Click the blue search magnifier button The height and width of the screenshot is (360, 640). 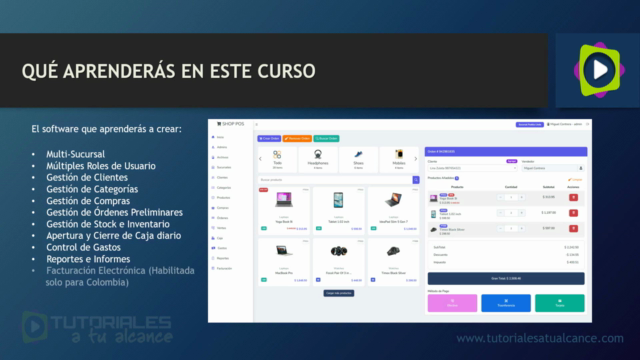pyautogui.click(x=416, y=180)
